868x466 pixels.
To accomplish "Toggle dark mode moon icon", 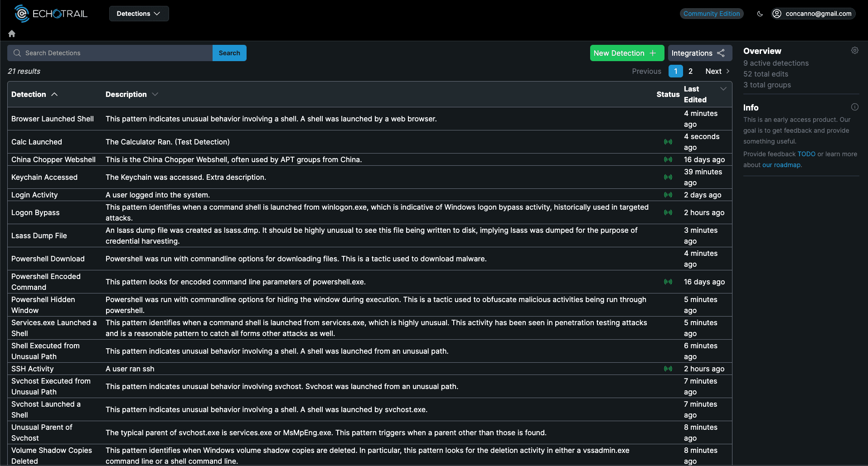I will pyautogui.click(x=760, y=14).
